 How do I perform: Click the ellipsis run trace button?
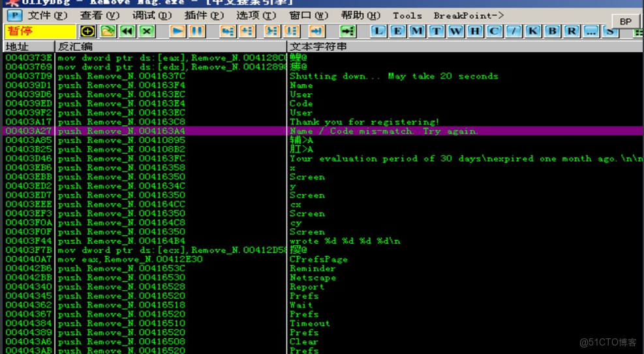pyautogui.click(x=591, y=31)
